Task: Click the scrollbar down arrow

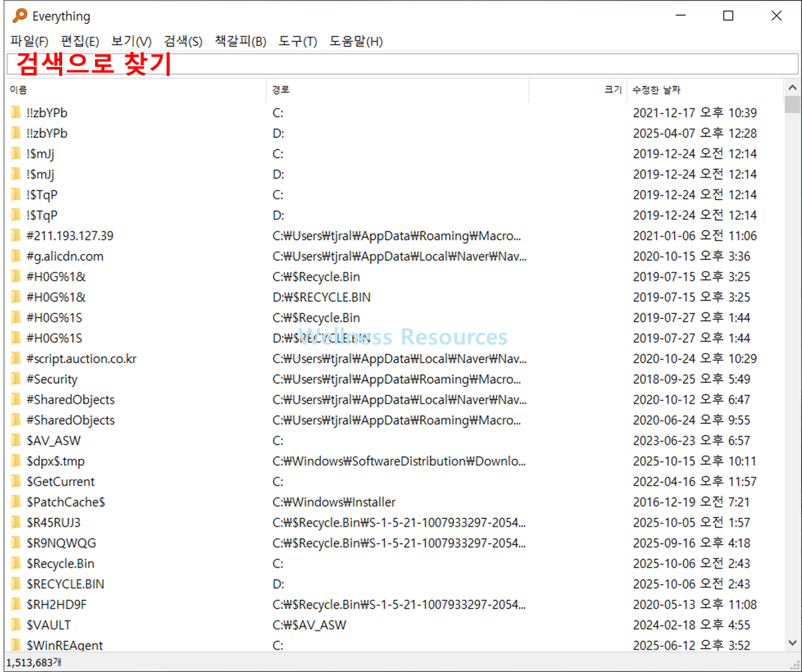Action: click(792, 643)
